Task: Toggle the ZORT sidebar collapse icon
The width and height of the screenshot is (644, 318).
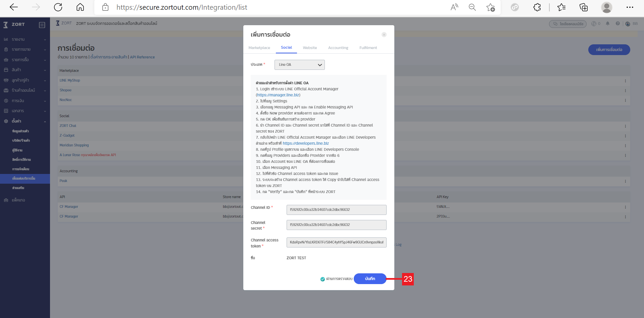Action: click(x=42, y=25)
